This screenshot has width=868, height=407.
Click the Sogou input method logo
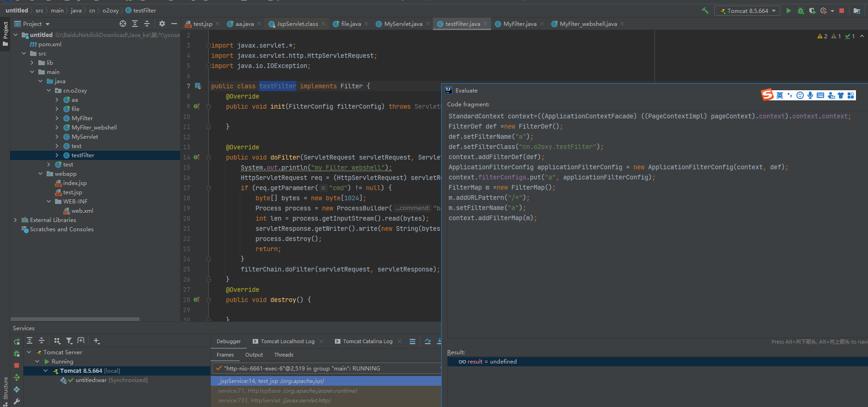click(x=767, y=95)
